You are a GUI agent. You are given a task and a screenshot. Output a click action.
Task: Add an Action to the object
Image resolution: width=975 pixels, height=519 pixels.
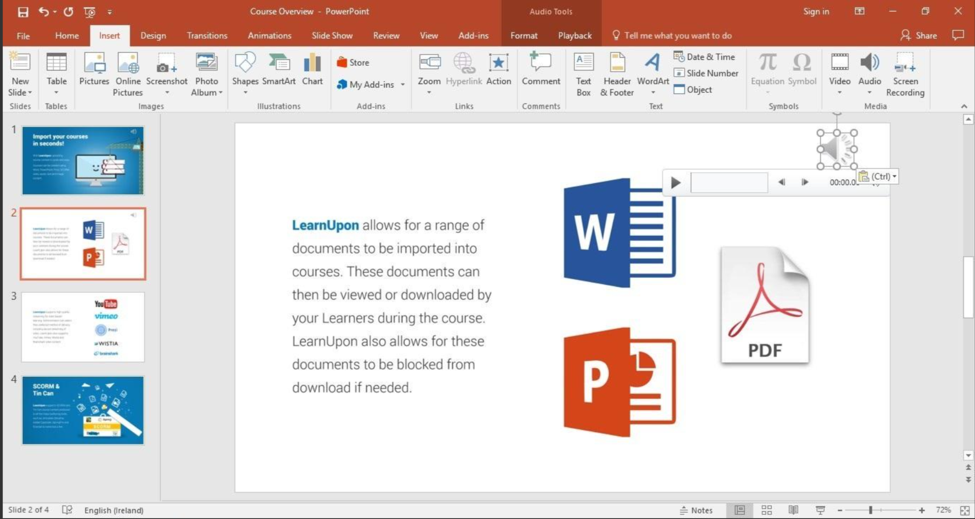point(499,69)
